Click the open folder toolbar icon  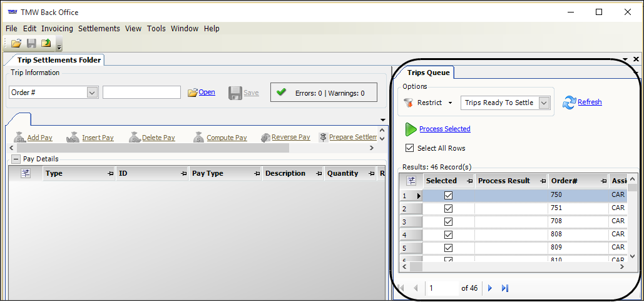click(16, 43)
